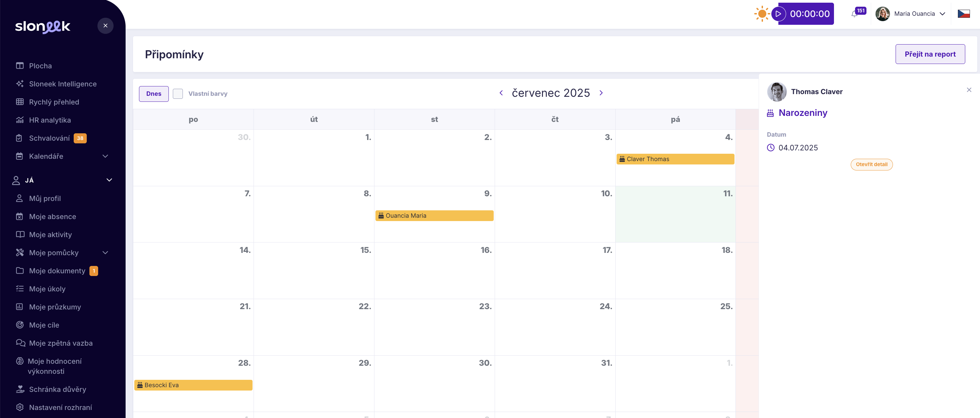Enable Vlastní barvy checkbox

[x=178, y=93]
